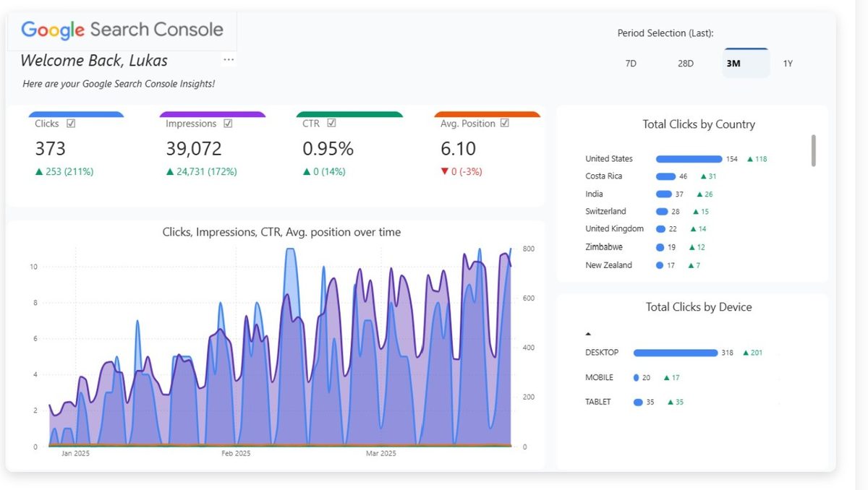Click the green arrow beside 201

[745, 353]
